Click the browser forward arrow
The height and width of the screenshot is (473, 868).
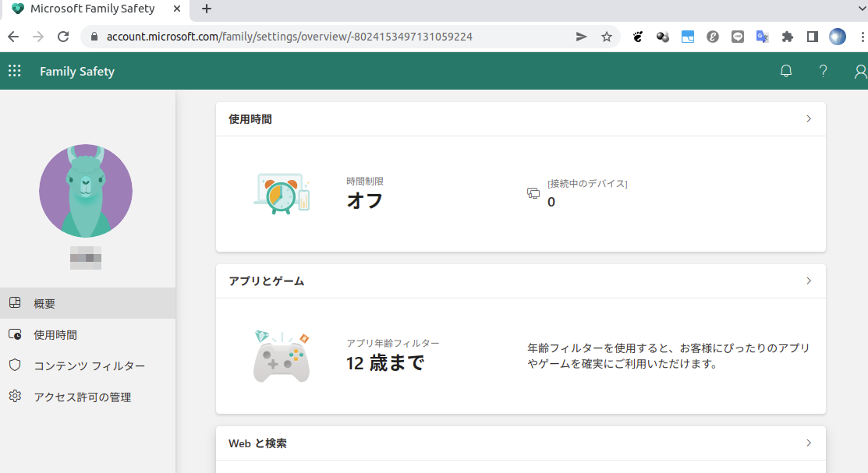click(38, 37)
